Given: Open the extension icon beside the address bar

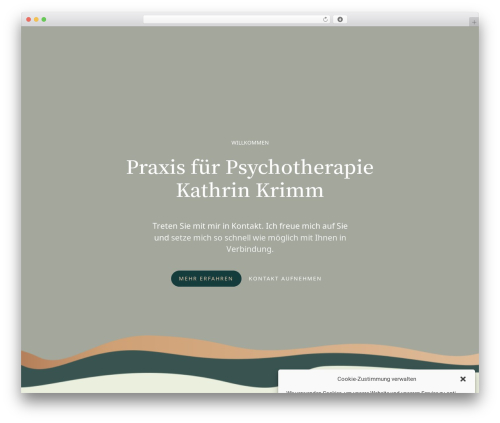Looking at the screenshot, I should (340, 20).
